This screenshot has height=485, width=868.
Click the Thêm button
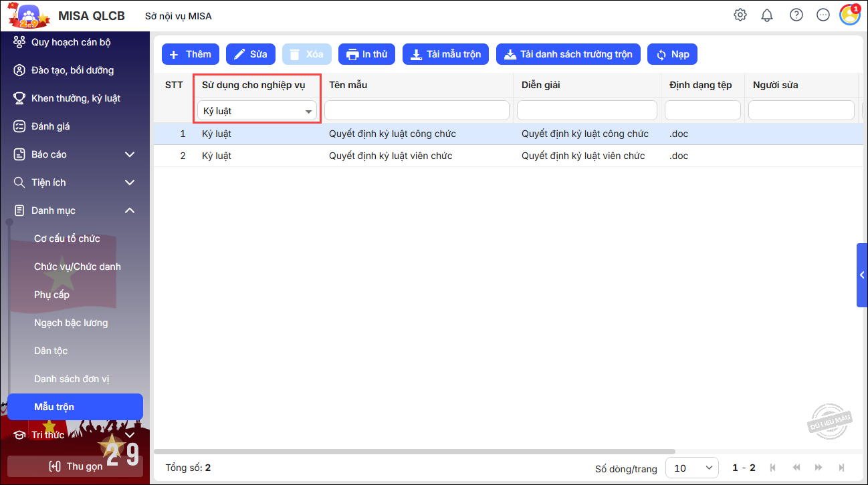point(191,54)
